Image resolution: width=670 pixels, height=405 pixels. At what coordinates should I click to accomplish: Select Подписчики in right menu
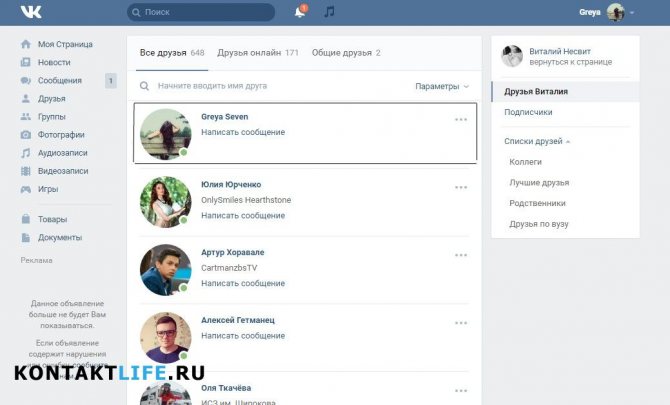click(x=528, y=112)
